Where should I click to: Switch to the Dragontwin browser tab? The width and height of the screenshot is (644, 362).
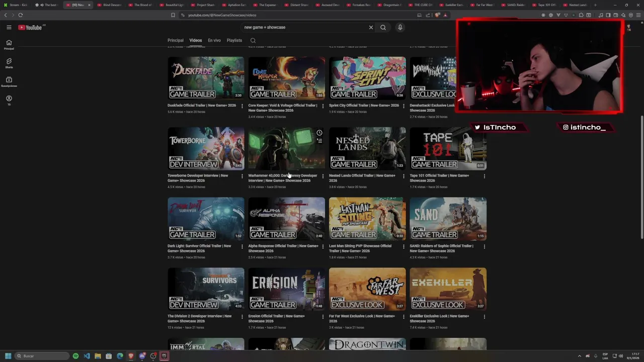(x=390, y=5)
